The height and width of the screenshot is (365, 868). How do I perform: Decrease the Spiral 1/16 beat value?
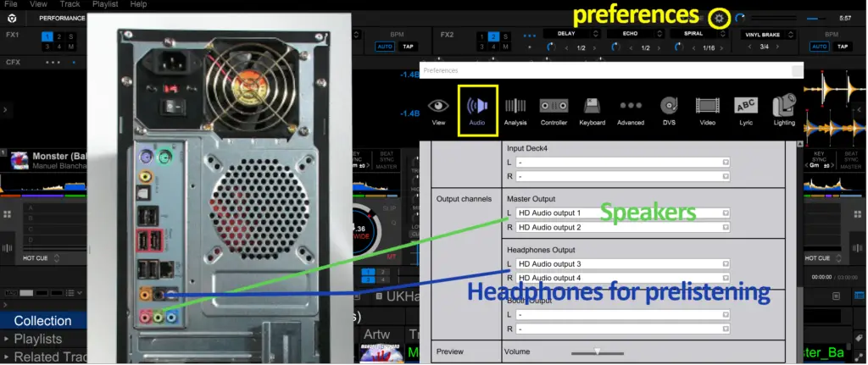click(x=694, y=48)
